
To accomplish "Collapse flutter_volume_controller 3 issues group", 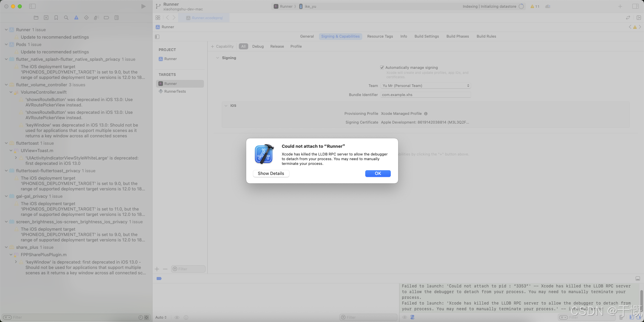I will pyautogui.click(x=6, y=85).
